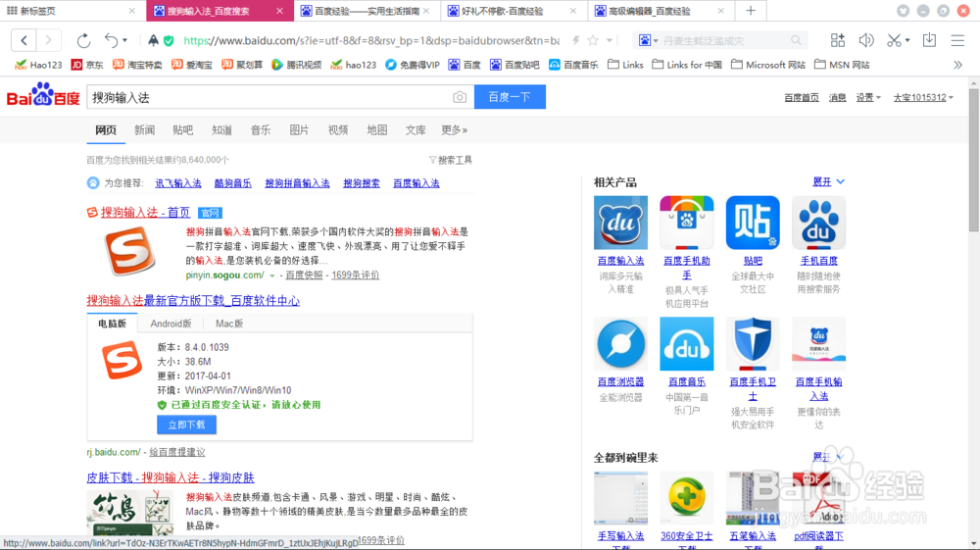
Task: Click the browser address bar URL
Action: click(371, 40)
